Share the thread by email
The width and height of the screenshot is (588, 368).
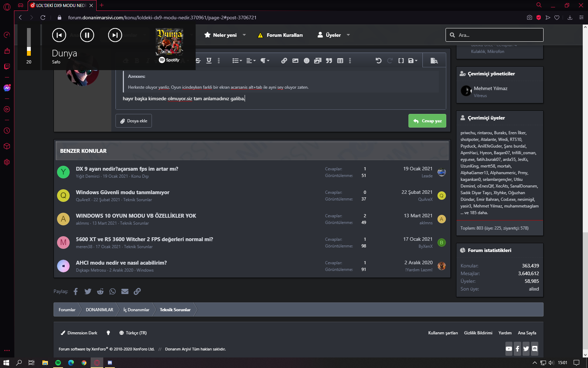(x=125, y=292)
